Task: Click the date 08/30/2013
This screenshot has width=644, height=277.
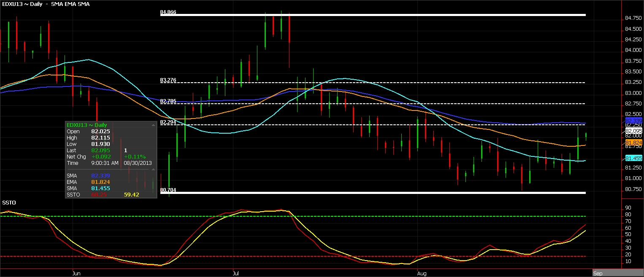Action: coord(138,163)
